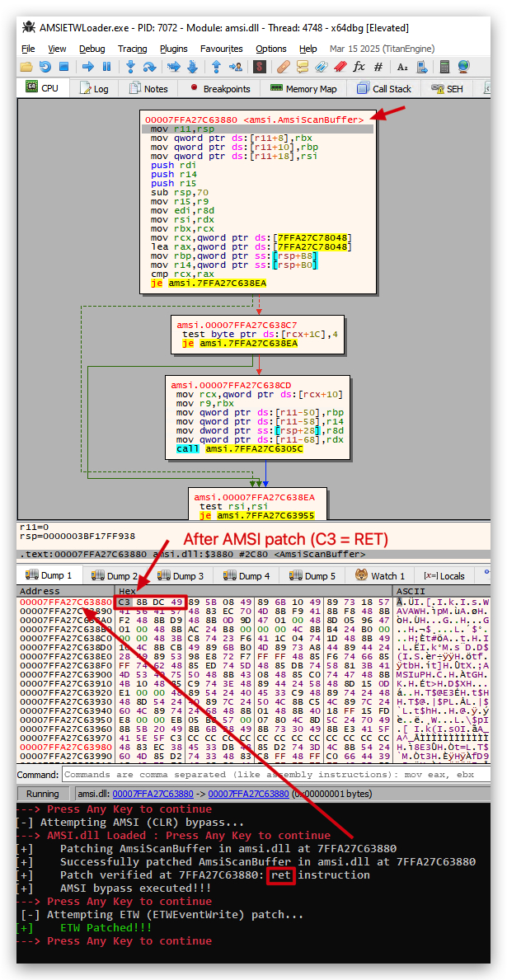This screenshot has width=507, height=980.
Task: Open the Options menu
Action: click(270, 49)
